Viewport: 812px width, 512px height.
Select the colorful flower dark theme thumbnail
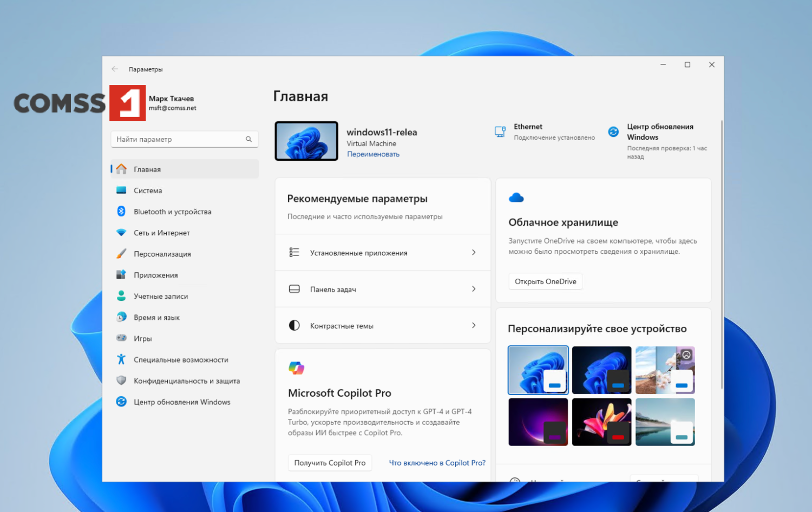click(x=601, y=422)
